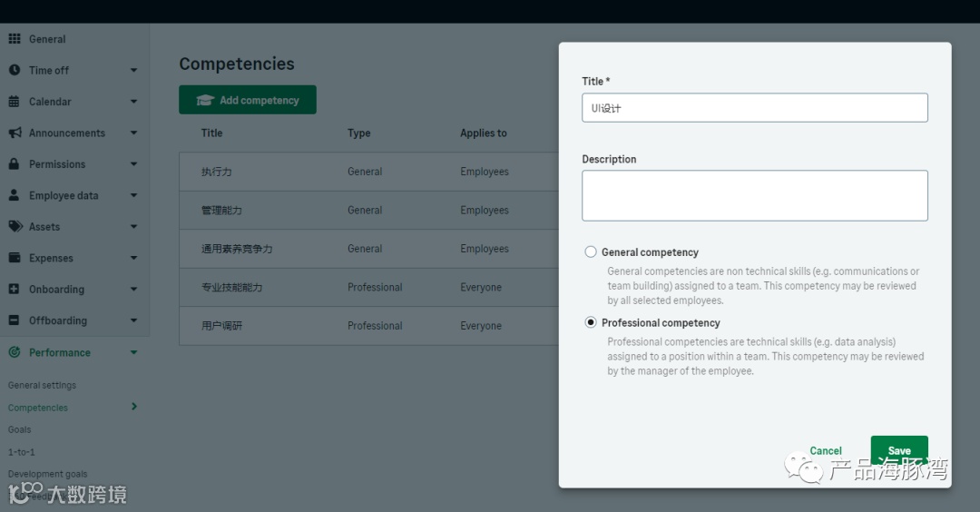The width and height of the screenshot is (980, 512).
Task: Click the Title input field
Action: [x=754, y=108]
